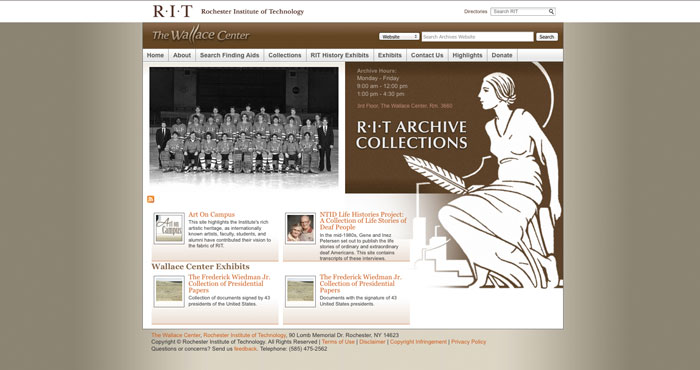
Task: Click the RSS feed icon
Action: tap(150, 199)
